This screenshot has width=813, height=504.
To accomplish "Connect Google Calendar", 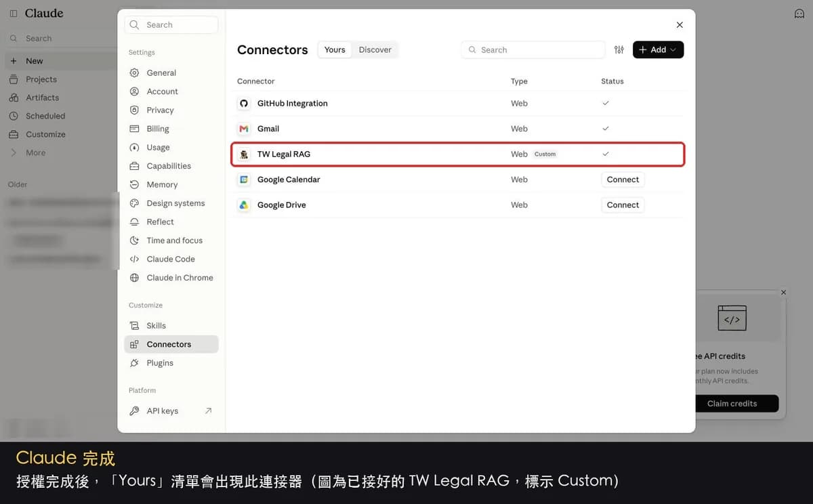I will click(623, 180).
